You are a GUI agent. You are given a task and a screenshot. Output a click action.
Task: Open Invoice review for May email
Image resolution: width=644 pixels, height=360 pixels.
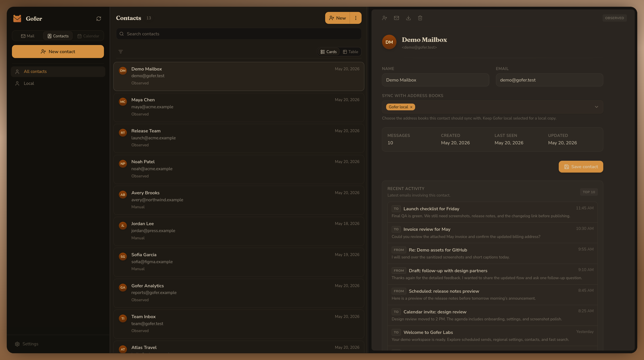(x=492, y=233)
